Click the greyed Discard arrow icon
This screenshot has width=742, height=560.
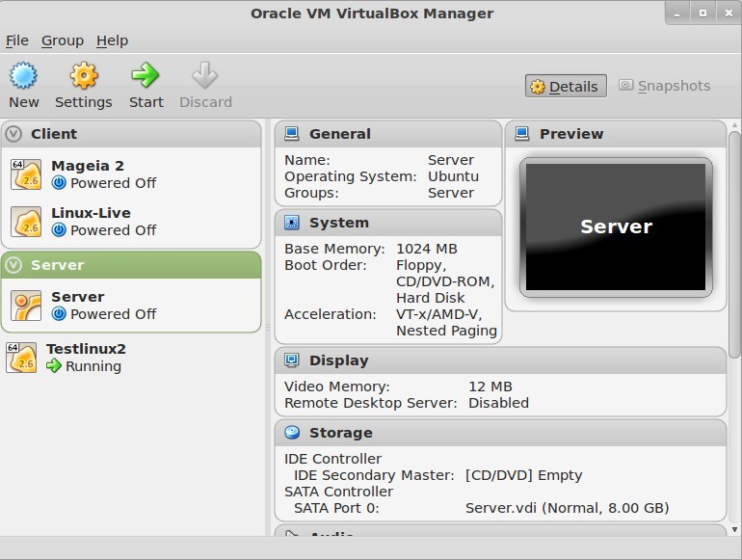tap(205, 75)
